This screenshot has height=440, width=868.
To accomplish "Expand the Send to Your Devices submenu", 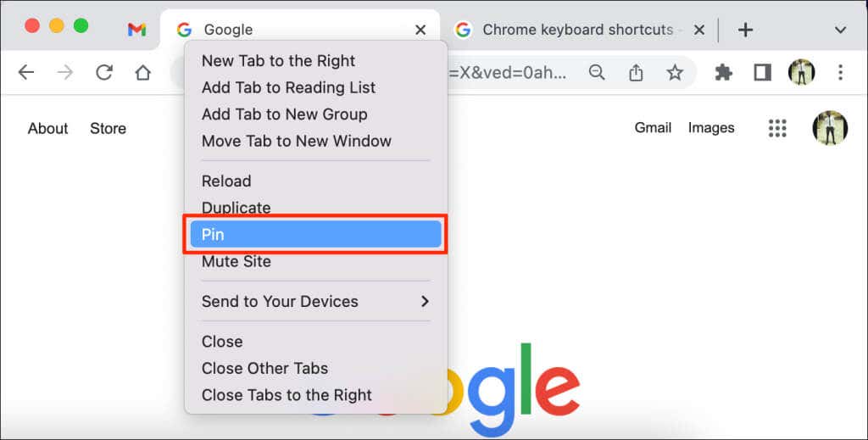I will (315, 302).
